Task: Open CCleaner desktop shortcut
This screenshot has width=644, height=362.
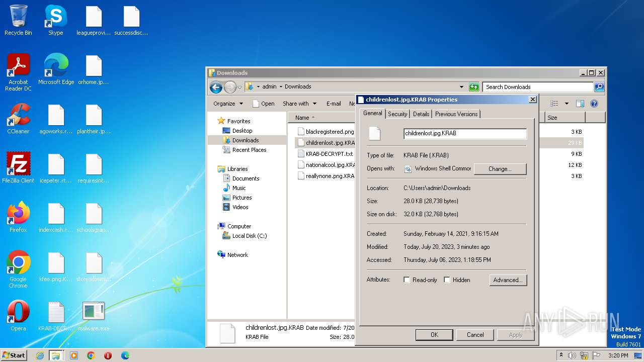Action: click(x=18, y=119)
